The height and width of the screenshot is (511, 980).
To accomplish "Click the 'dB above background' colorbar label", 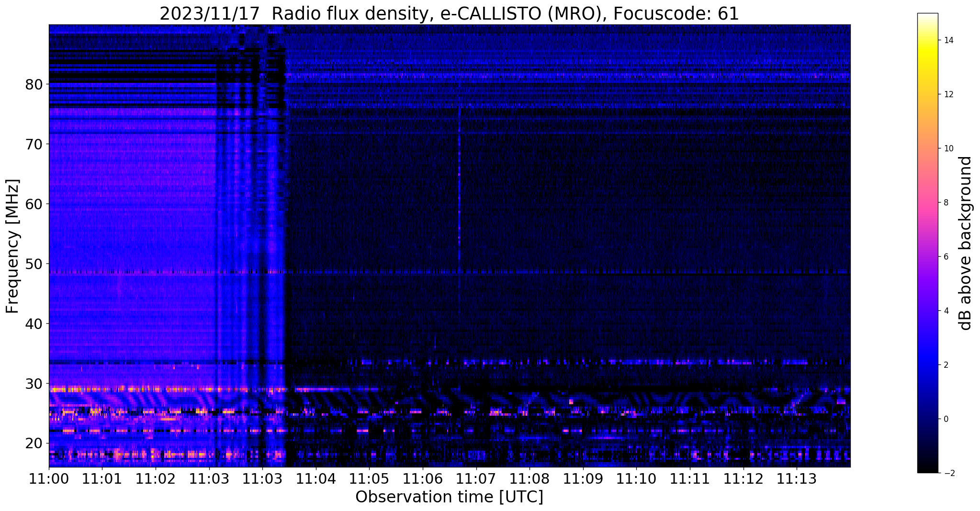I will coord(966,243).
